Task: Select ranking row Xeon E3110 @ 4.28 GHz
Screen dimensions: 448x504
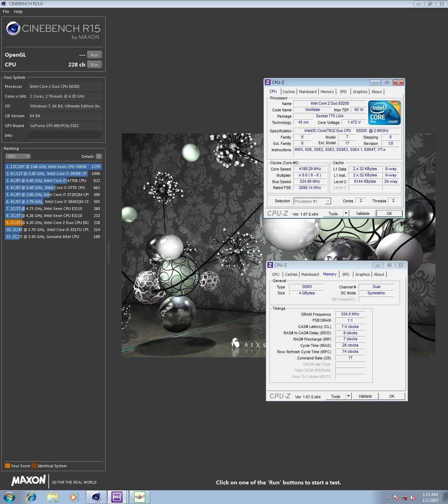Action: (53, 216)
